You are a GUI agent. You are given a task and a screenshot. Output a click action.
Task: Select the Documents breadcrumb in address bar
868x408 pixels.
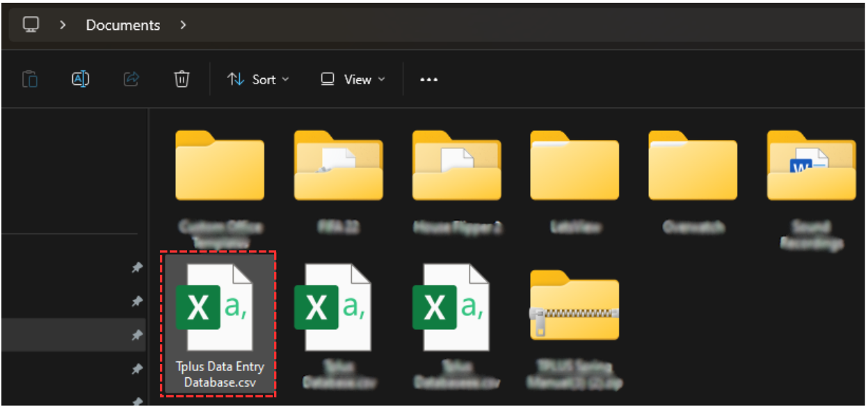[123, 25]
